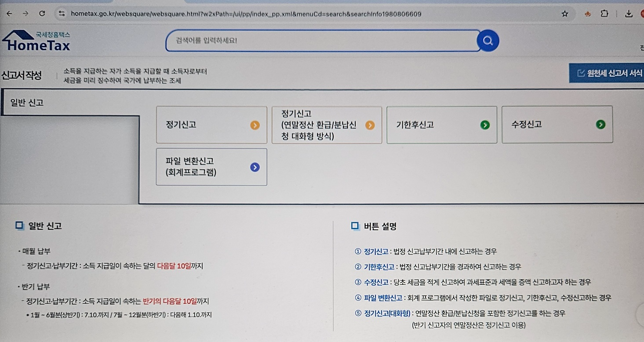The image size is (644, 342).
Task: Click the green arrow on 기한후신고 card
Action: (485, 124)
